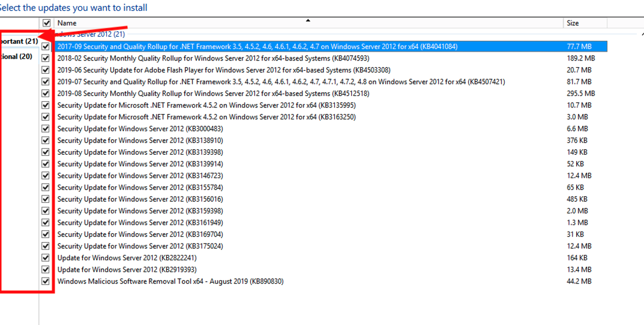Select .NET Framework 4.5.2 update KB3135995 name

206,105
